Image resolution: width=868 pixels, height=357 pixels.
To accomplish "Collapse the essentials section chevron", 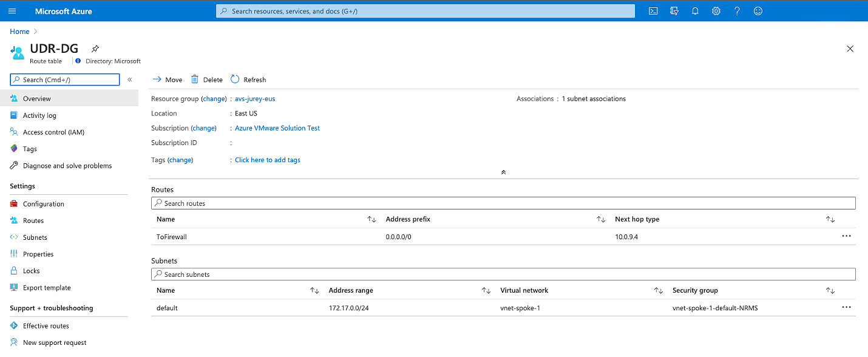I will [x=503, y=172].
